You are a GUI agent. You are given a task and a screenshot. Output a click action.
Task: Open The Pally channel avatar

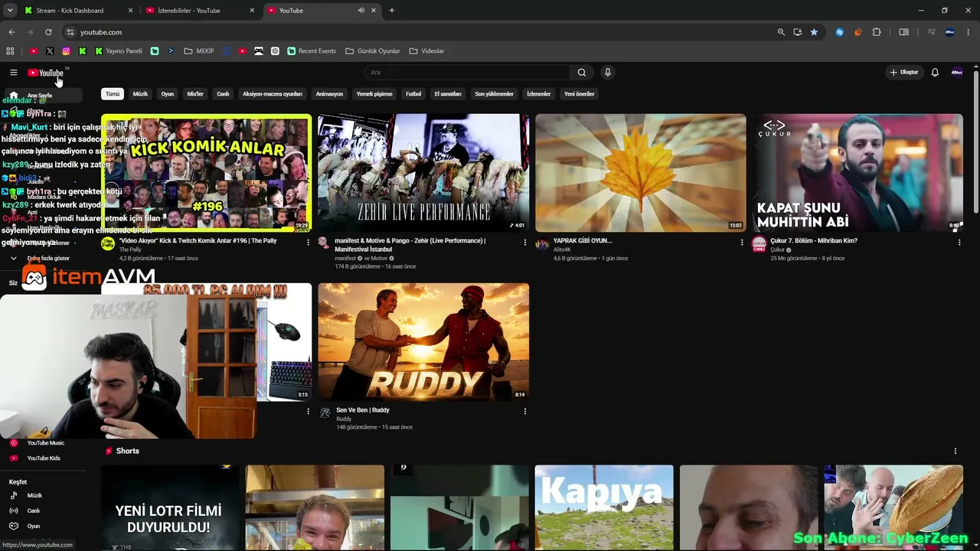pos(108,243)
